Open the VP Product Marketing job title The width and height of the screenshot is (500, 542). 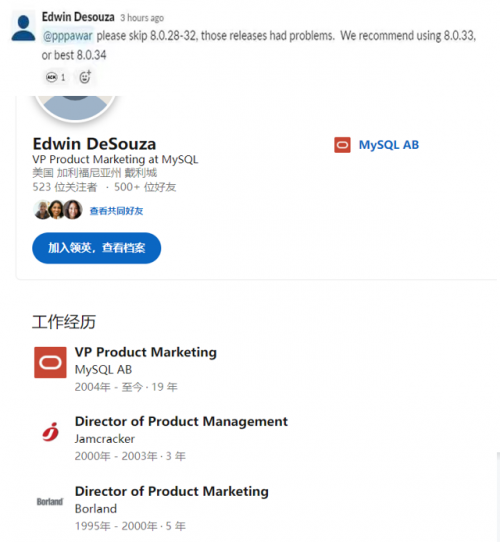coord(146,352)
